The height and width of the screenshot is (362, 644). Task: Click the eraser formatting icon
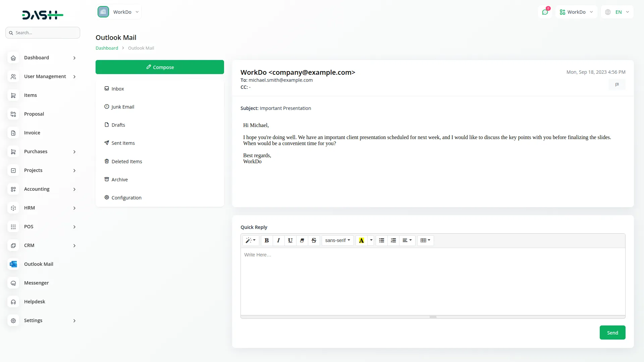302,240
